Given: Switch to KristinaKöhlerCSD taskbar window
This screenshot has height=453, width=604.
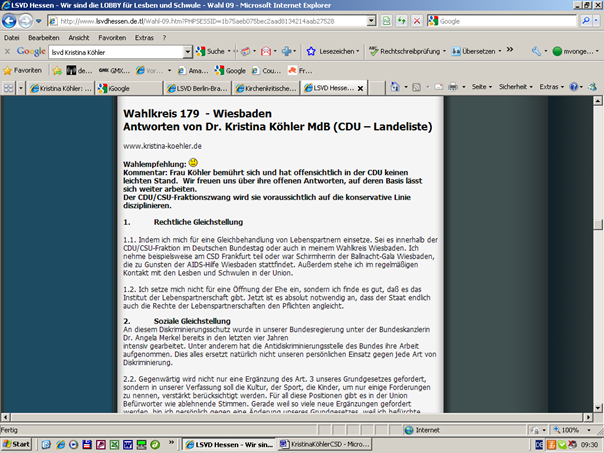Looking at the screenshot, I should click(325, 444).
